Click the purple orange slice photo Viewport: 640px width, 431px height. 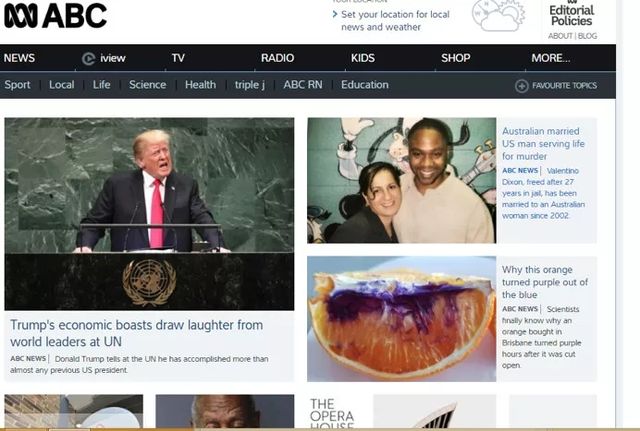(x=401, y=318)
